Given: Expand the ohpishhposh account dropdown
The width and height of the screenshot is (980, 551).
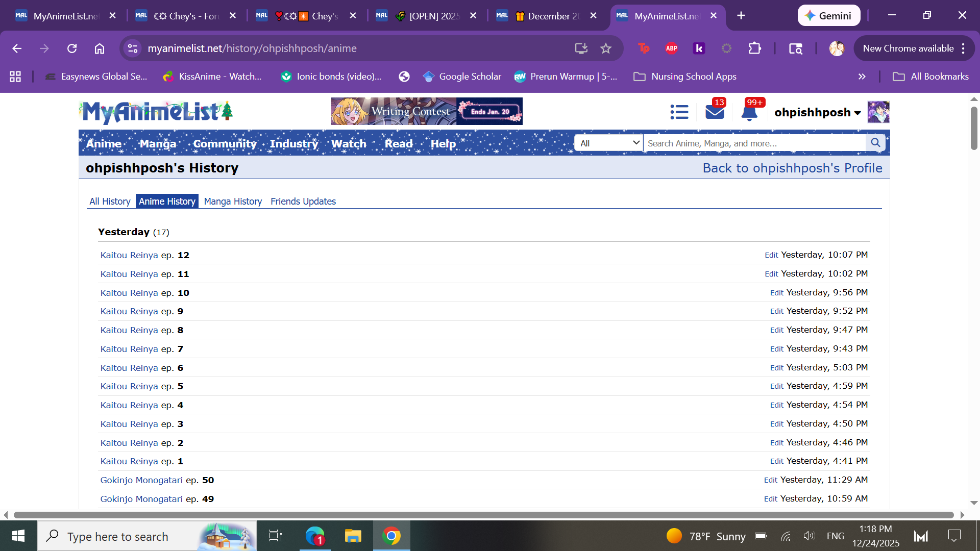Looking at the screenshot, I should [x=817, y=112].
